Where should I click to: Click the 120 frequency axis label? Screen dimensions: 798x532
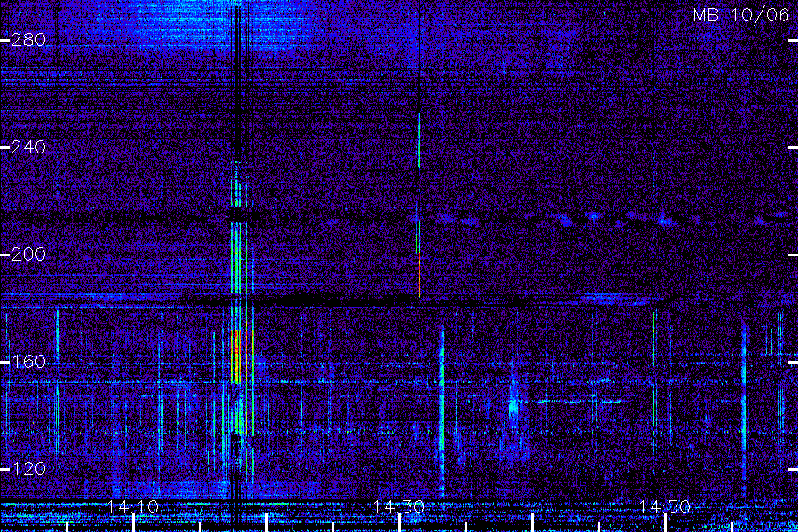pos(28,469)
